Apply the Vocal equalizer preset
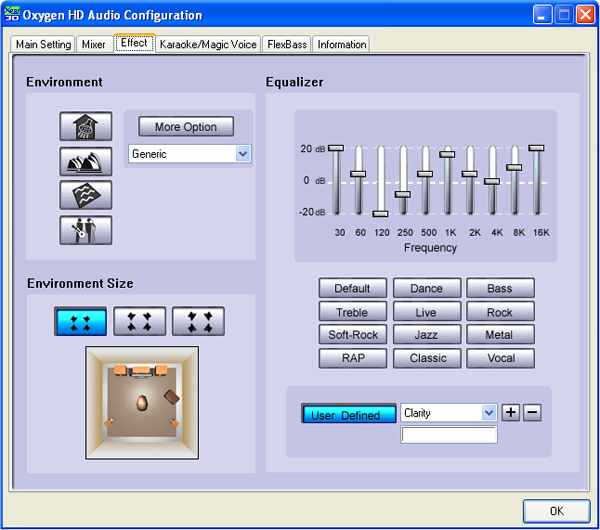Viewport: 600px width, 530px height. (500, 358)
